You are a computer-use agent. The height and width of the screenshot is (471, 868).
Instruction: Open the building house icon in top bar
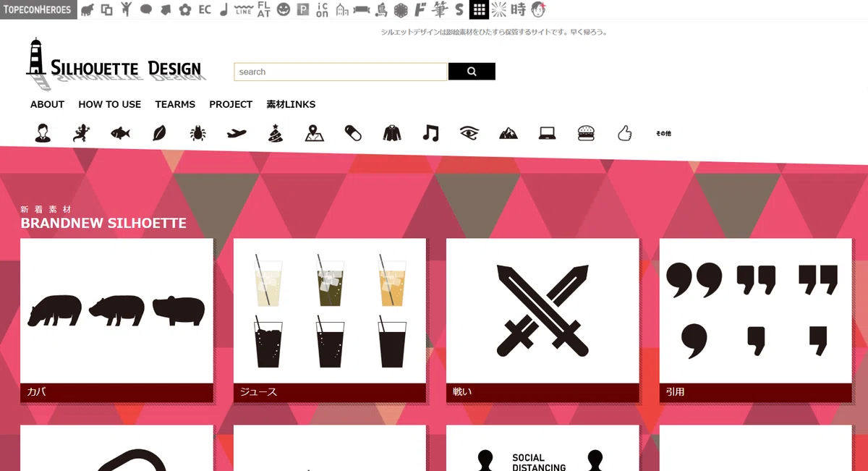pos(342,9)
